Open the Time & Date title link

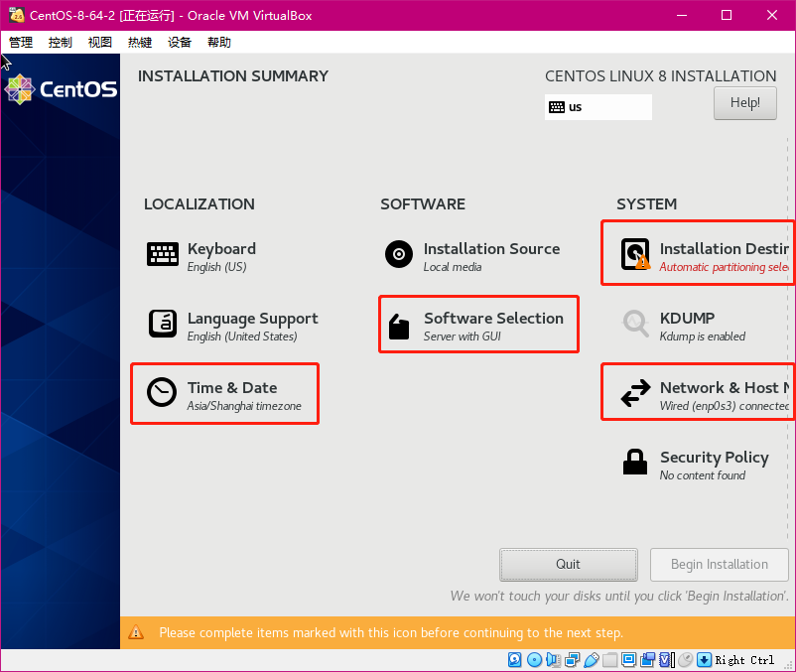[x=232, y=388]
